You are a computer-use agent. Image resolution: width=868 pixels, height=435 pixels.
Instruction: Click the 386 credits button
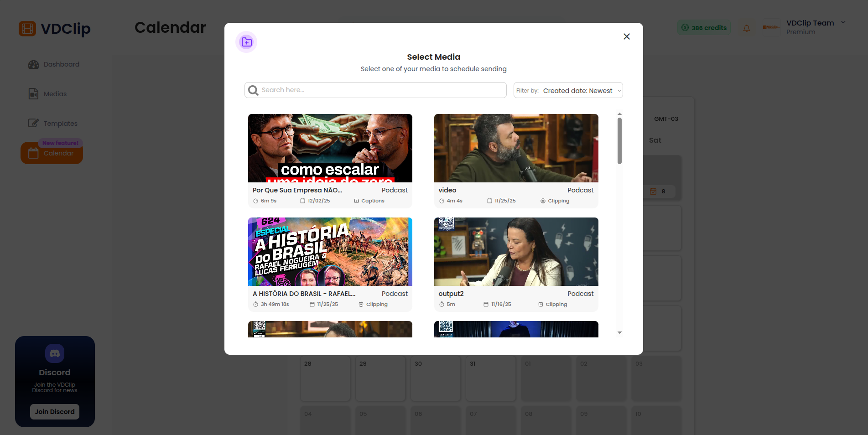point(704,27)
